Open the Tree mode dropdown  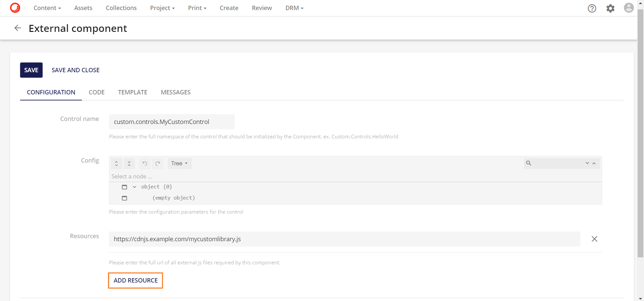(179, 164)
